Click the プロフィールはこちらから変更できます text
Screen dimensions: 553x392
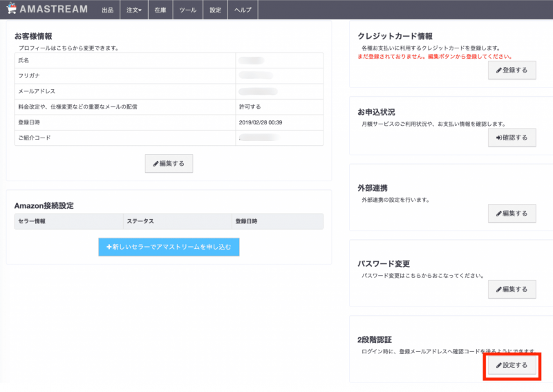[x=68, y=48]
